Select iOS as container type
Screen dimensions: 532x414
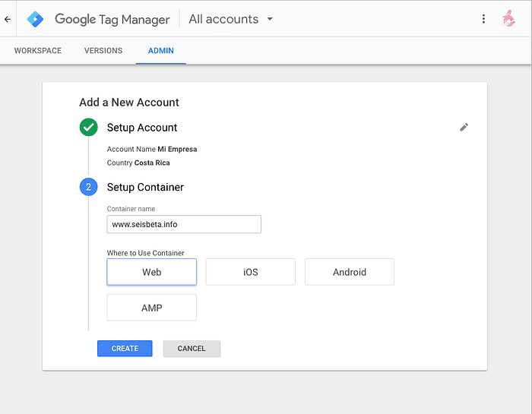pos(250,272)
